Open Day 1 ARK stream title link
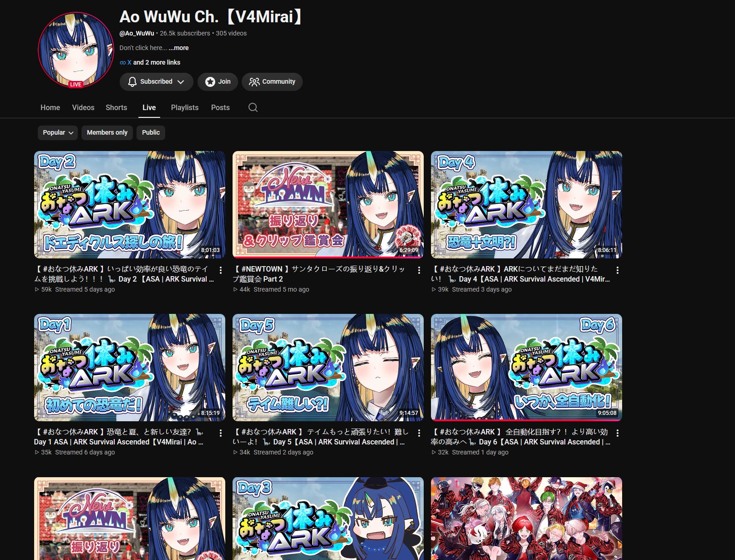Viewport: 735px width, 560px height. pos(119,437)
